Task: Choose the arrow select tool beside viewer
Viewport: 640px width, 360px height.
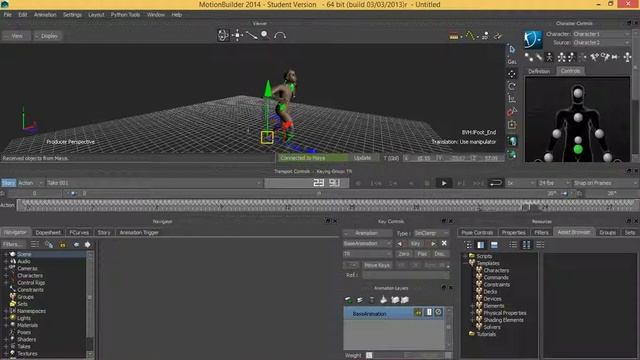Action: click(x=512, y=49)
